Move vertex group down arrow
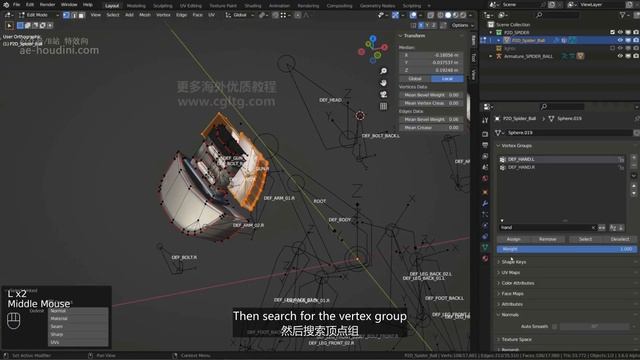Viewport: 640px width, 360px height. pyautogui.click(x=634, y=194)
